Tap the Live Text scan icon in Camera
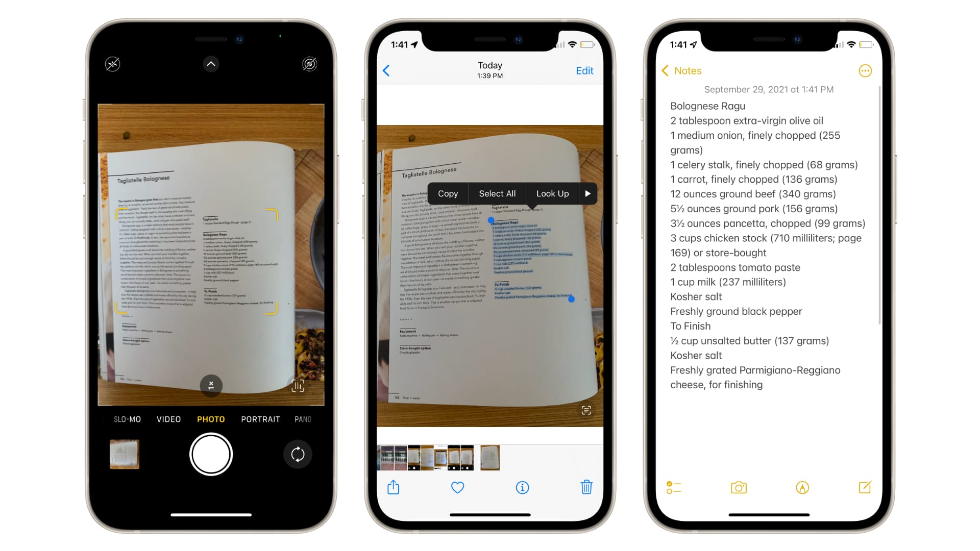Image resolution: width=980 pixels, height=551 pixels. tap(298, 386)
